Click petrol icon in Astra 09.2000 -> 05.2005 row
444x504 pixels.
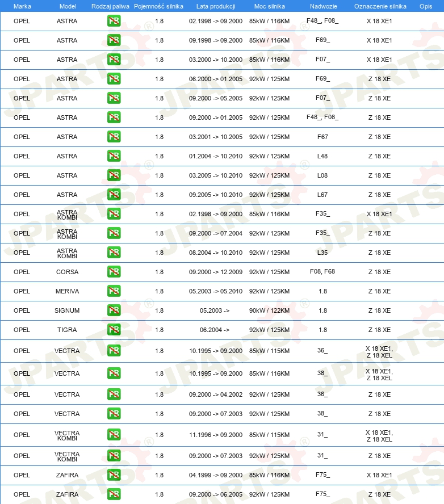(114, 98)
